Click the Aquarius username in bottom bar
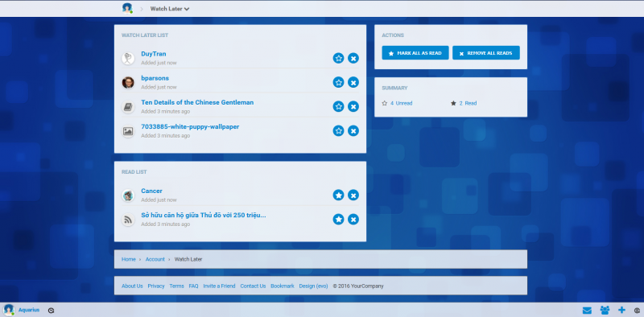 (x=29, y=310)
